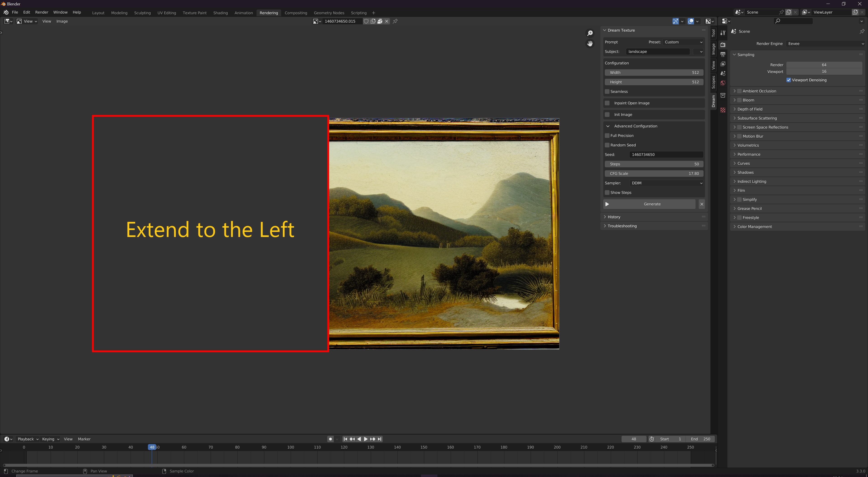Enable the Init Image checkbox

607,115
